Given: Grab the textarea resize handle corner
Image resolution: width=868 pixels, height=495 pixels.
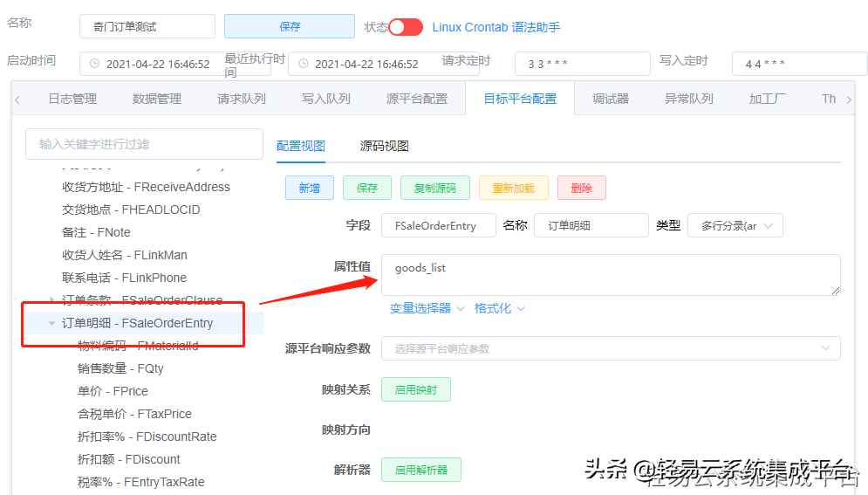Looking at the screenshot, I should coord(836,291).
